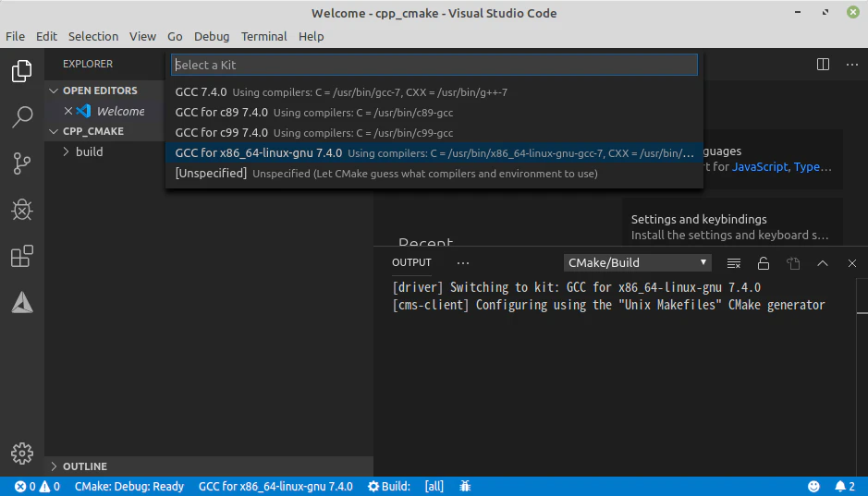This screenshot has width=868, height=496.
Task: Launch debugger via status bar bug icon
Action: click(465, 487)
